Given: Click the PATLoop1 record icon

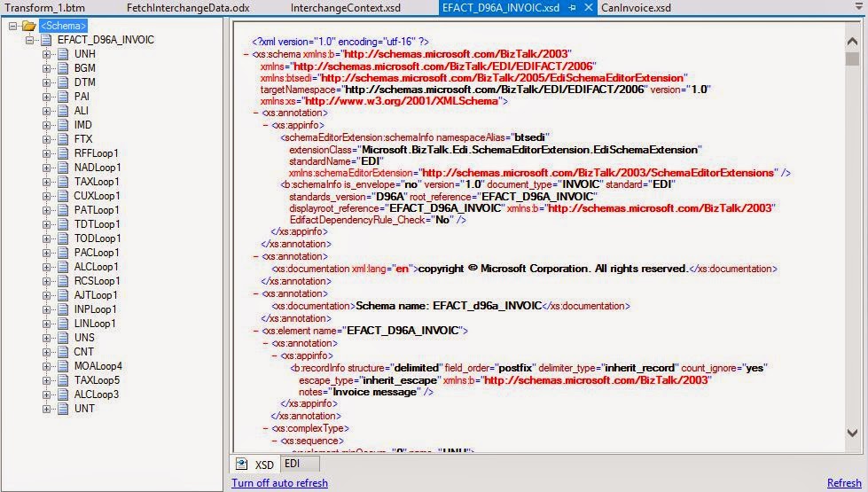Looking at the screenshot, I should coord(63,210).
